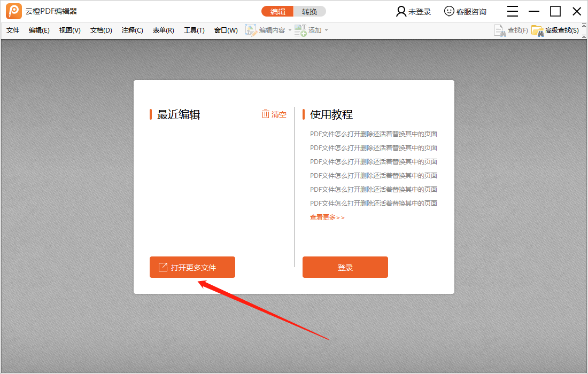
Task: Click the 添加 text/image toolbar icon
Action: (x=300, y=30)
